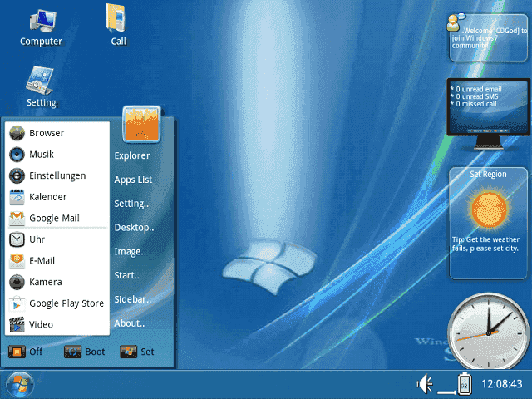The height and width of the screenshot is (399, 532).
Task: Click the Kalender text label
Action: (x=48, y=197)
